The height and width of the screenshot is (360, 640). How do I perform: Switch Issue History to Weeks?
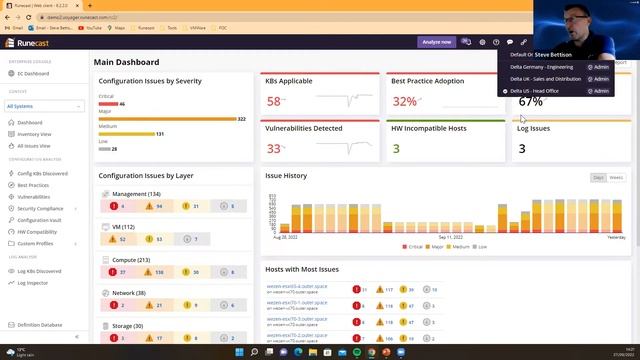click(616, 178)
